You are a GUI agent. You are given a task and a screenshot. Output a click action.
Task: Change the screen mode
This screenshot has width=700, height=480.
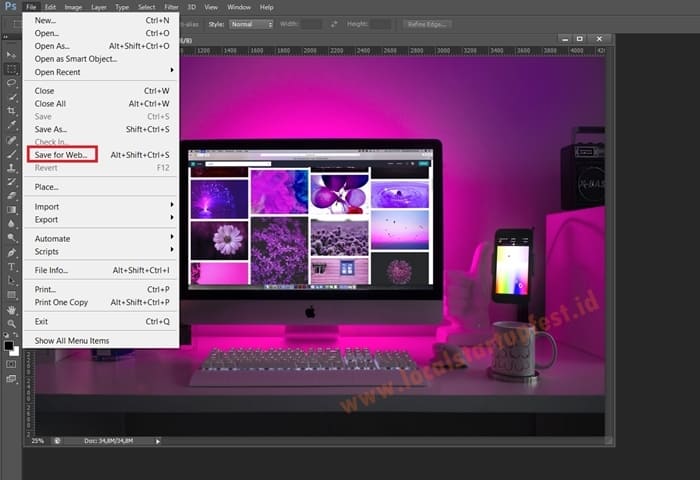tap(11, 379)
